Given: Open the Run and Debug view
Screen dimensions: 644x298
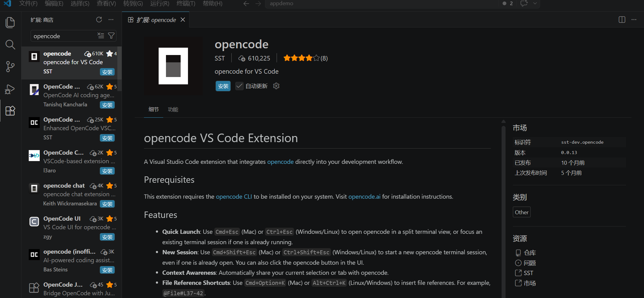Looking at the screenshot, I should pyautogui.click(x=10, y=89).
